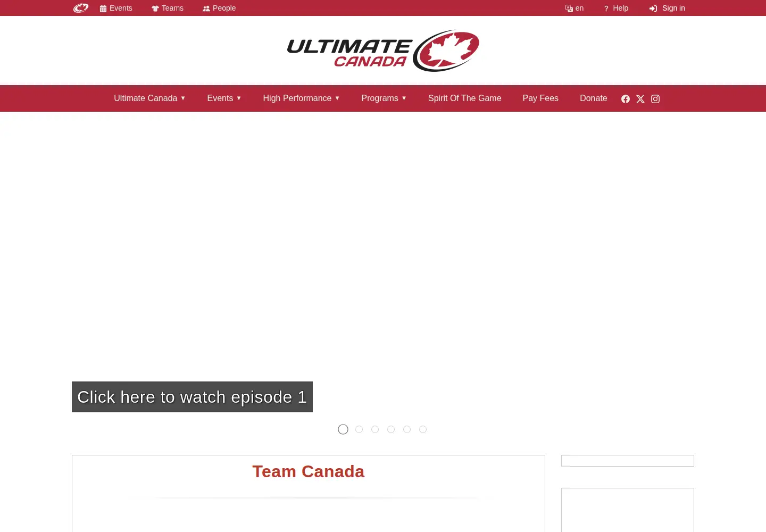Click the calendar icon next to Events

point(103,9)
